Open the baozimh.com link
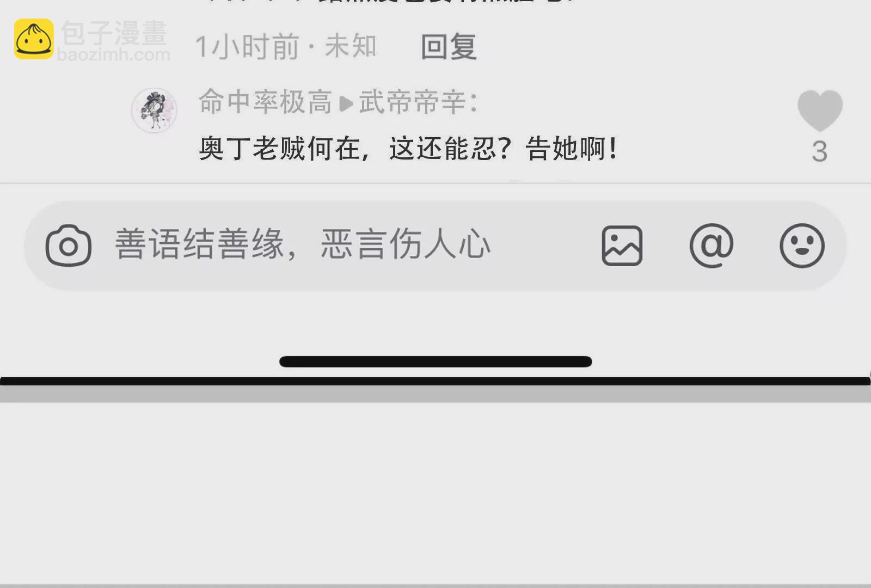Image resolution: width=871 pixels, height=588 pixels. coord(113,54)
